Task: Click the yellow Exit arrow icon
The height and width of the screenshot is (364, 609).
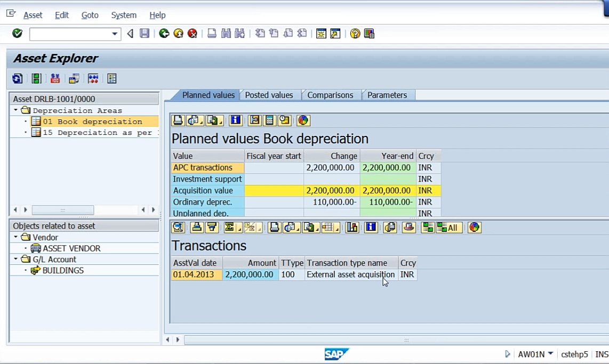Action: coord(178,34)
